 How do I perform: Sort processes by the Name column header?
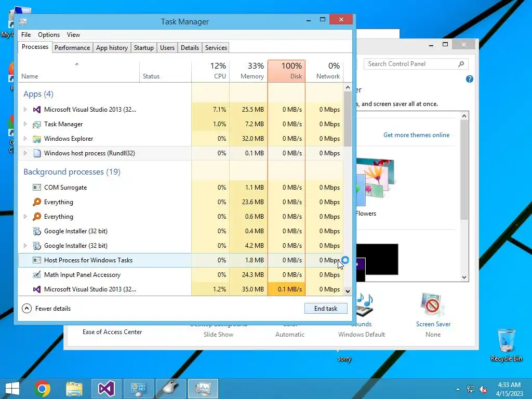pos(79,71)
